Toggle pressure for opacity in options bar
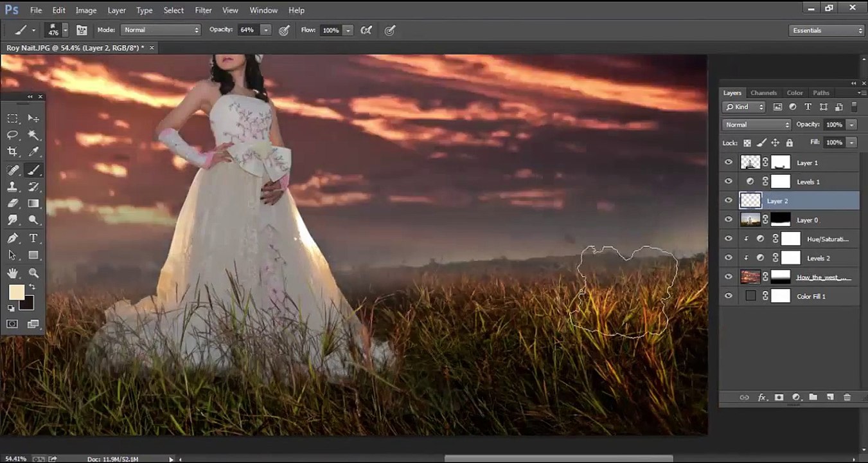This screenshot has width=868, height=463. pyautogui.click(x=284, y=30)
